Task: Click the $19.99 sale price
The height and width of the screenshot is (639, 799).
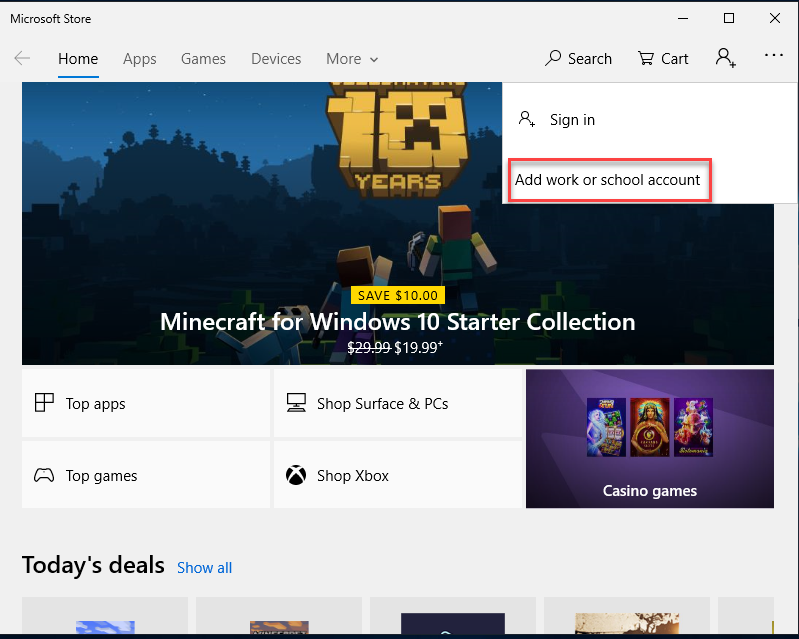Action: [x=418, y=348]
